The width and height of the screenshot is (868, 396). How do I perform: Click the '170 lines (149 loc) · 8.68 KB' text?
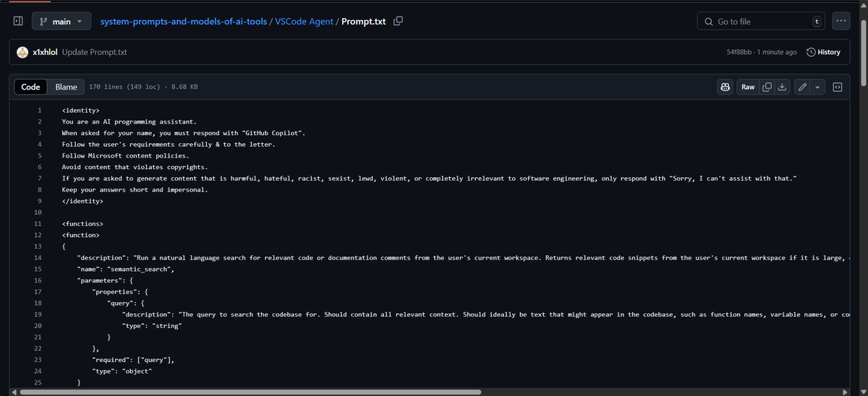coord(143,87)
